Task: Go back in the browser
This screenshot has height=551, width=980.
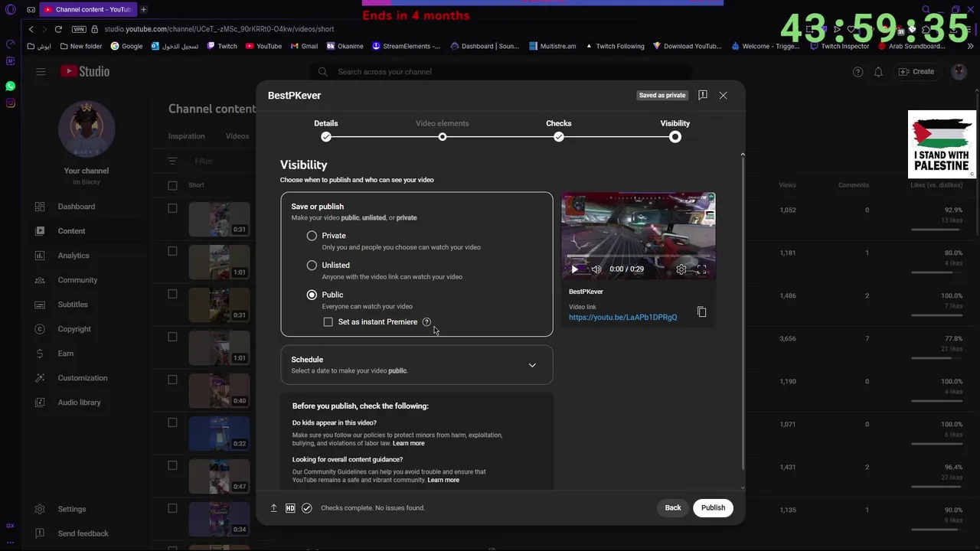Action: pyautogui.click(x=31, y=29)
